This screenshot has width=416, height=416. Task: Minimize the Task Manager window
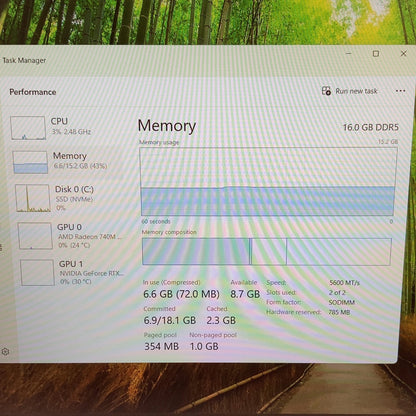point(349,53)
